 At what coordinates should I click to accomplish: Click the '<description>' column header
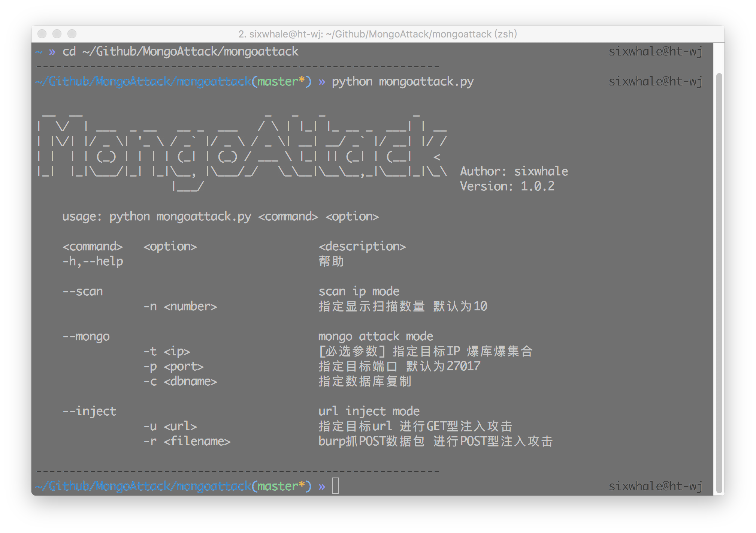[x=362, y=246]
